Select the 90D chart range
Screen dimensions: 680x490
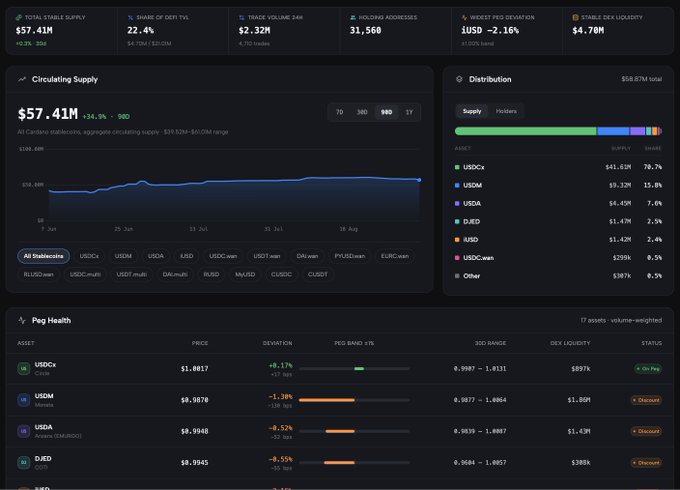[x=386, y=112]
